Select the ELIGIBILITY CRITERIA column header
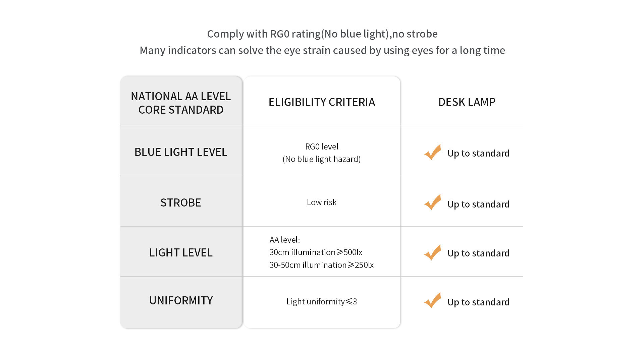 tap(322, 102)
